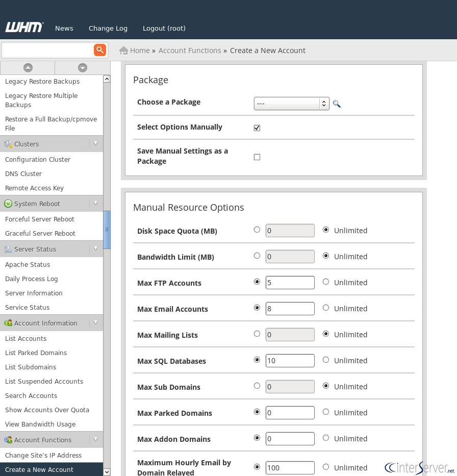Enable Save Manual Settings as a Package

point(257,157)
